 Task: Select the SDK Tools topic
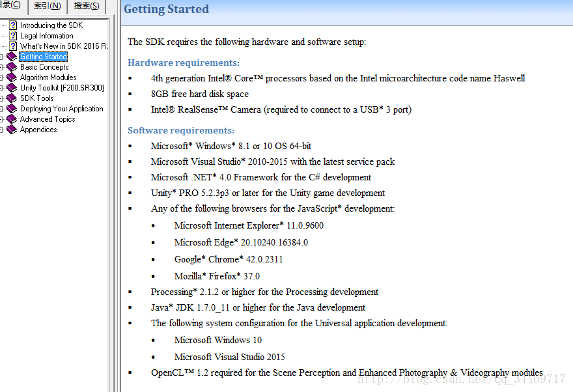(x=37, y=98)
